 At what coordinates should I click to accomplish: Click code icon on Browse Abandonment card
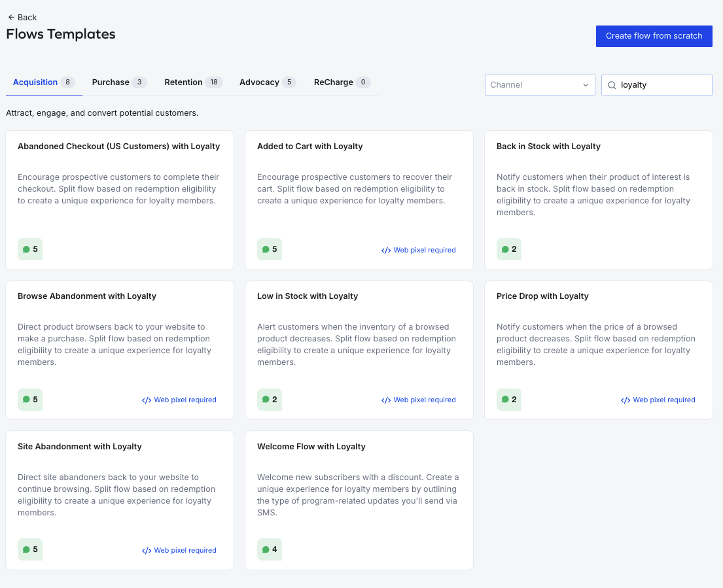click(x=147, y=400)
